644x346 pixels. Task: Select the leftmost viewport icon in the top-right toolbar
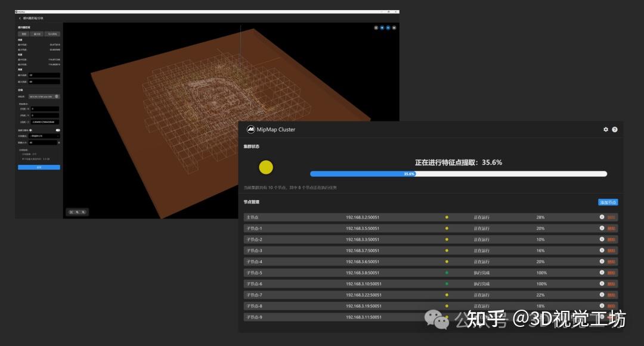(376, 27)
